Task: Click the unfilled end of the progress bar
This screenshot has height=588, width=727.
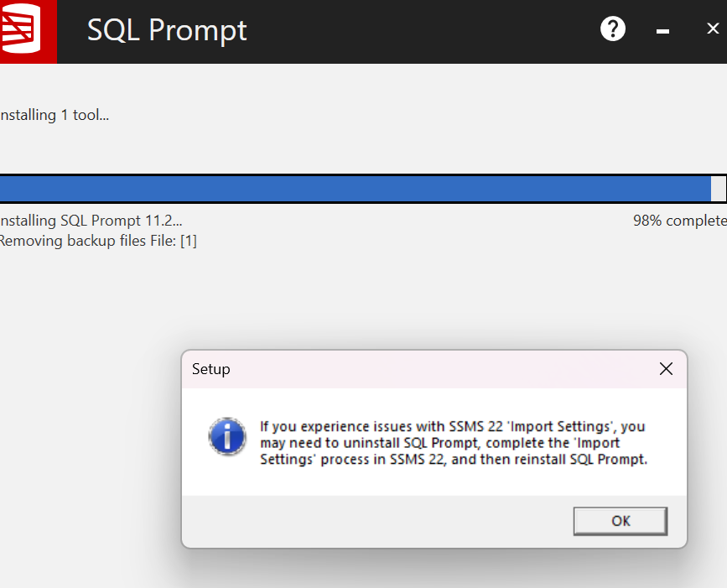Action: [718, 189]
